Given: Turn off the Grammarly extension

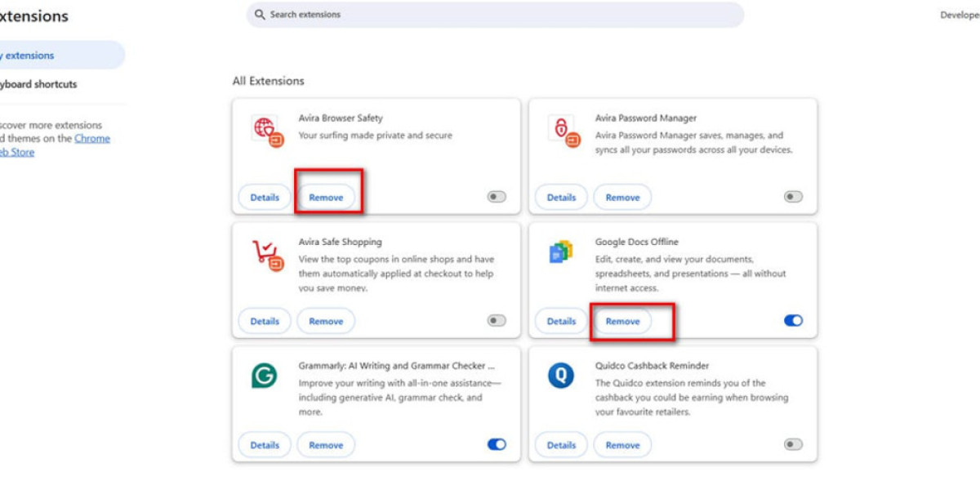Looking at the screenshot, I should click(x=495, y=444).
